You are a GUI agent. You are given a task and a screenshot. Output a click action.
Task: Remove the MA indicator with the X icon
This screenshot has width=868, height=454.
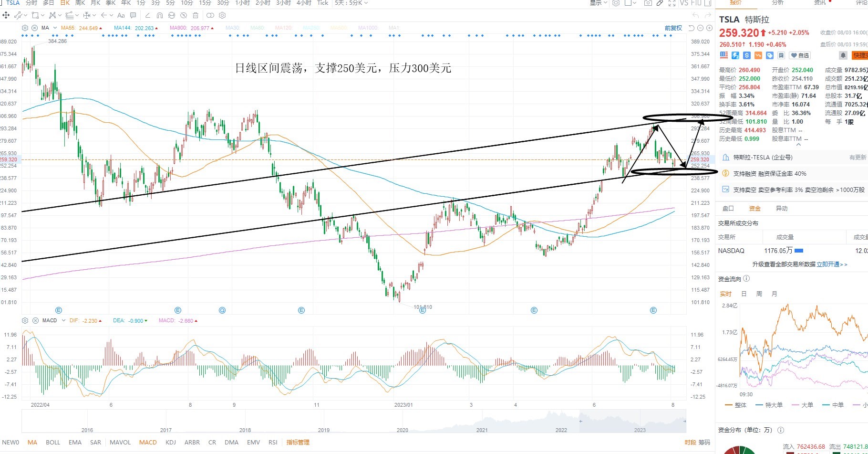point(35,28)
